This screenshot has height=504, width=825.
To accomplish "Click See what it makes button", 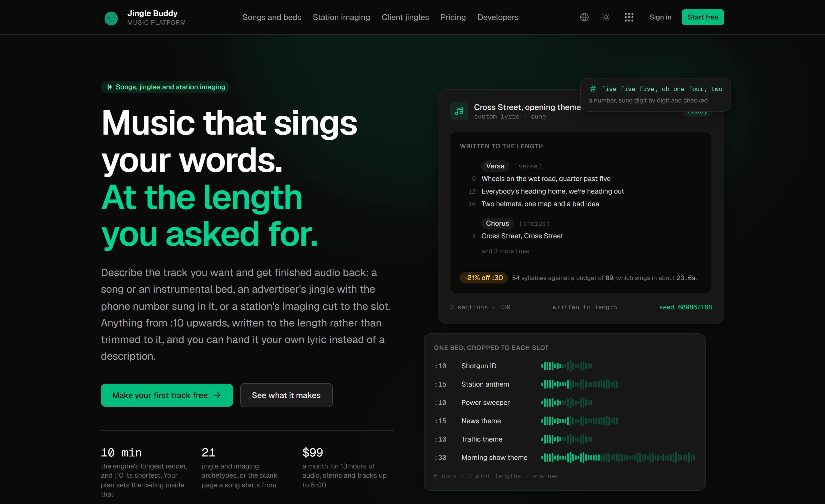I will (286, 395).
